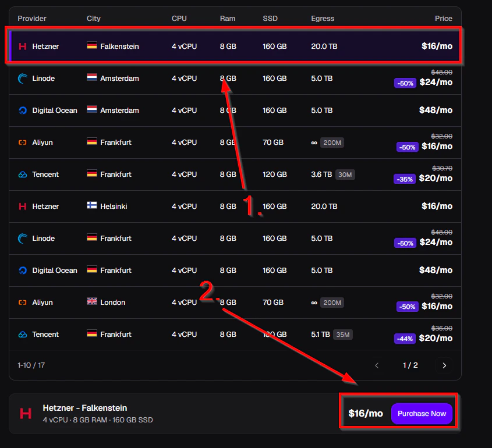Viewport: 492px width, 448px height.
Task: Click the CPU column header
Action: click(x=179, y=19)
